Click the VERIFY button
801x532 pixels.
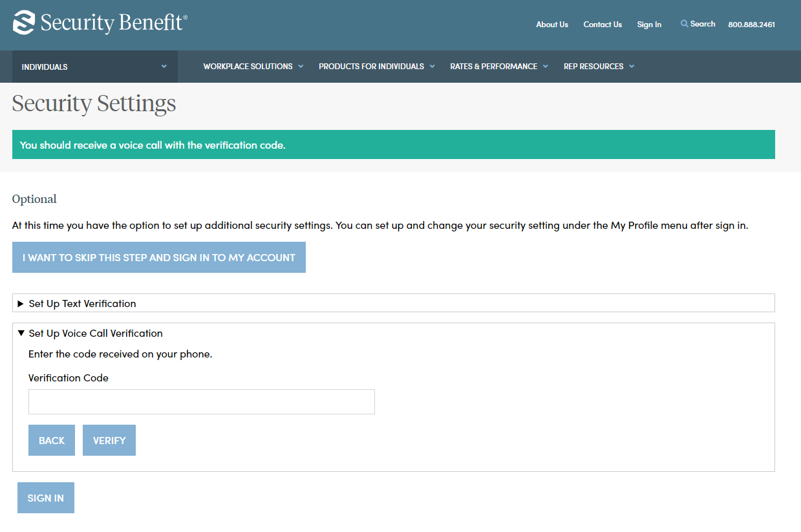(109, 440)
